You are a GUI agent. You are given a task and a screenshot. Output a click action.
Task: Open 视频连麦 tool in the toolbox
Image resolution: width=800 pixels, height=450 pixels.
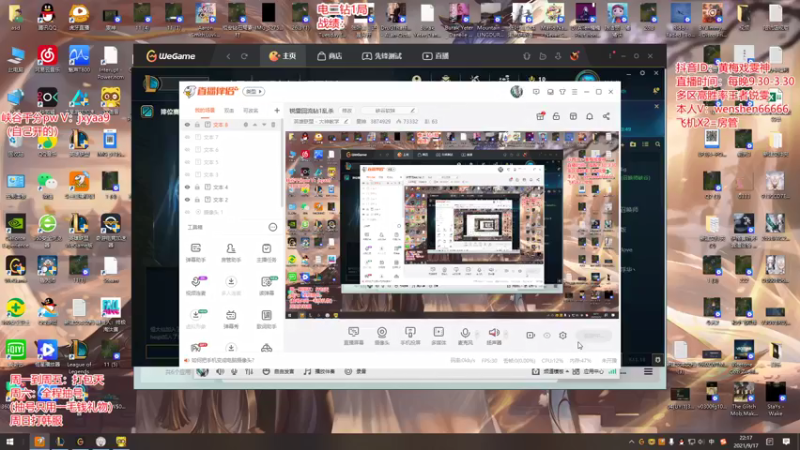[195, 286]
